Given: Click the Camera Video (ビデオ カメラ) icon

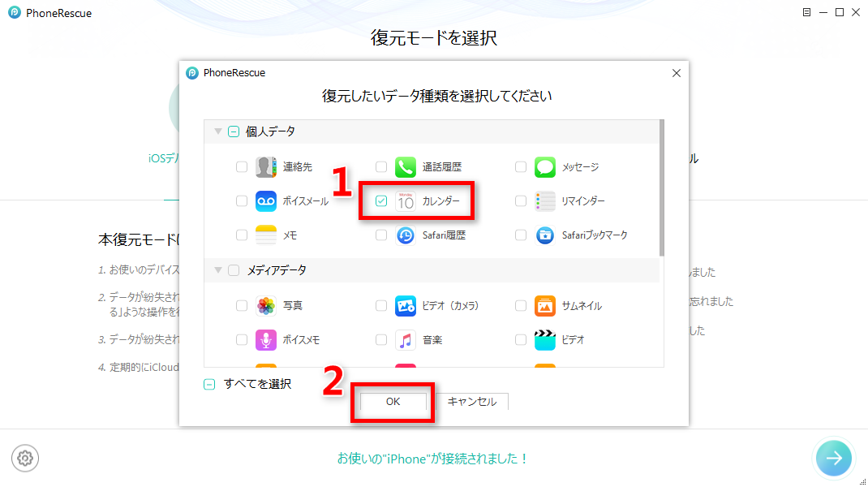Looking at the screenshot, I should pyautogui.click(x=406, y=305).
